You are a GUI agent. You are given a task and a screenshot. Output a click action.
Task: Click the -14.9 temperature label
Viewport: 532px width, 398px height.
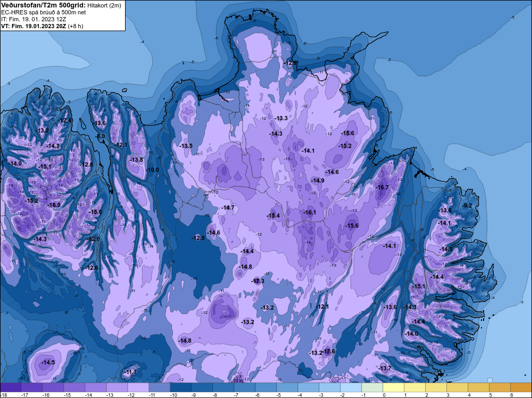pos(318,180)
